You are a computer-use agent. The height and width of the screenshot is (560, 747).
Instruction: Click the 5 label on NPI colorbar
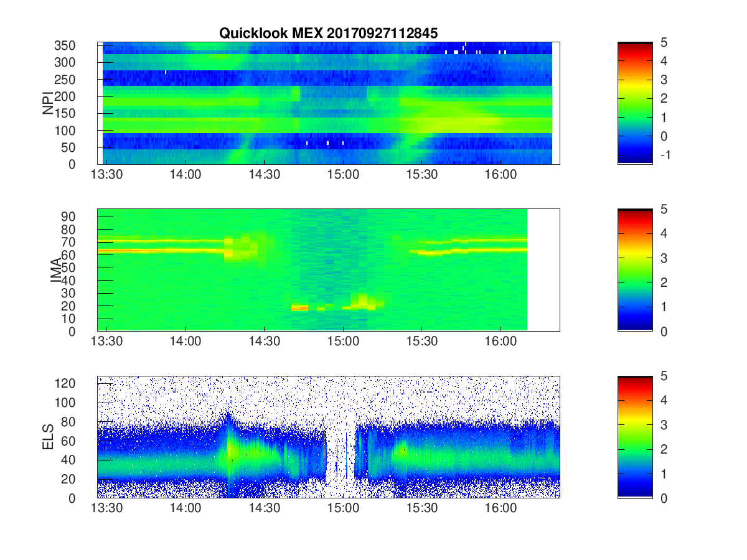point(664,42)
